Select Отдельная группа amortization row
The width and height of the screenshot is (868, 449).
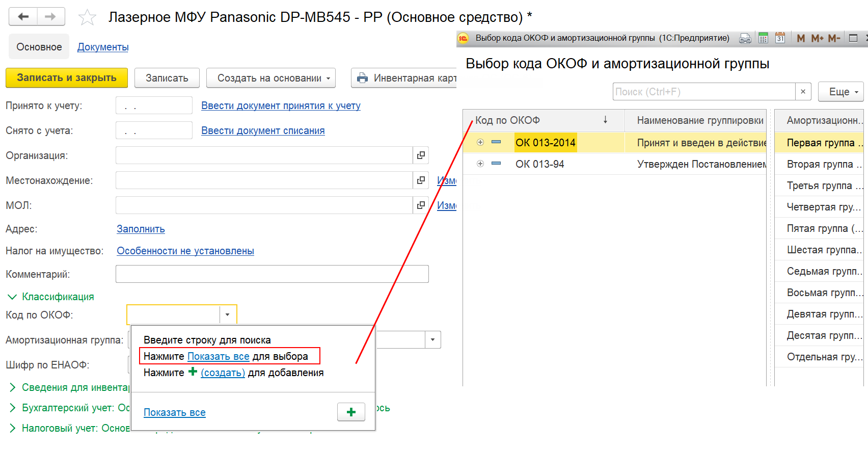819,357
